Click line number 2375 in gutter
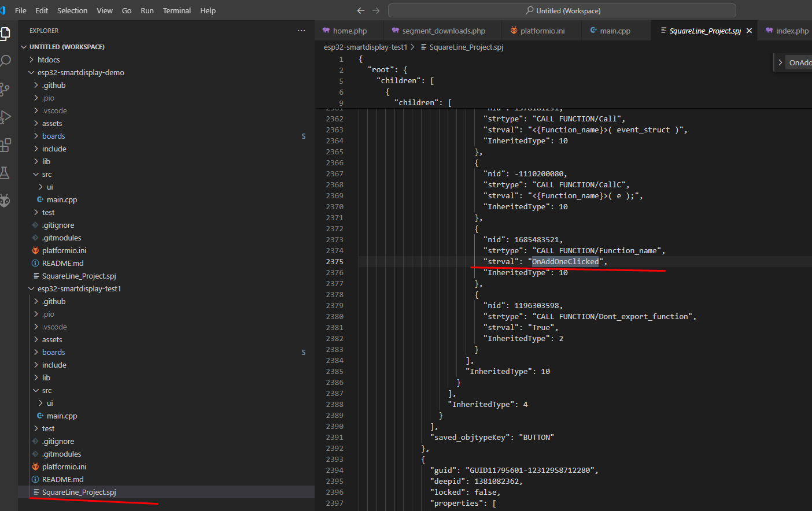This screenshot has height=511, width=812. tap(334, 261)
